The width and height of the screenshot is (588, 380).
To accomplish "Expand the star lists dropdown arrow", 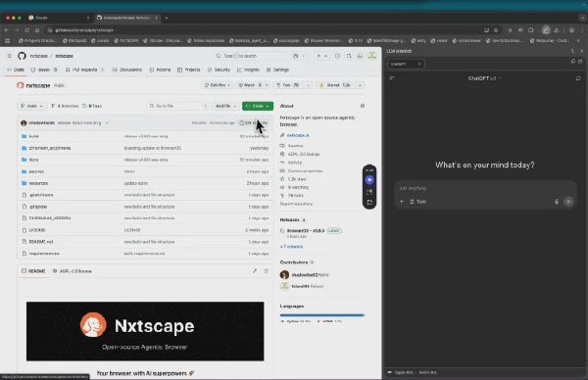I will (360, 85).
